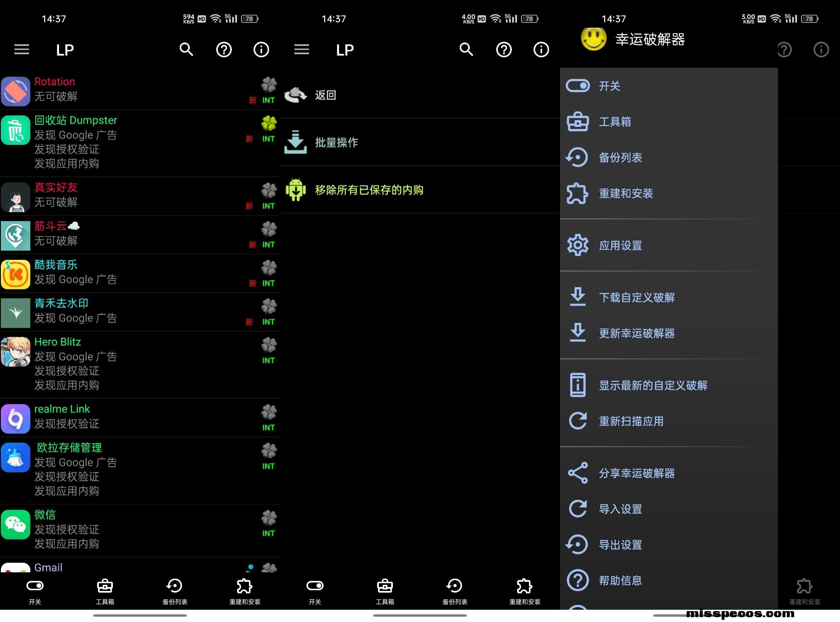Tap the Dumpster trash app icon
The height and width of the screenshot is (622, 840).
16,130
